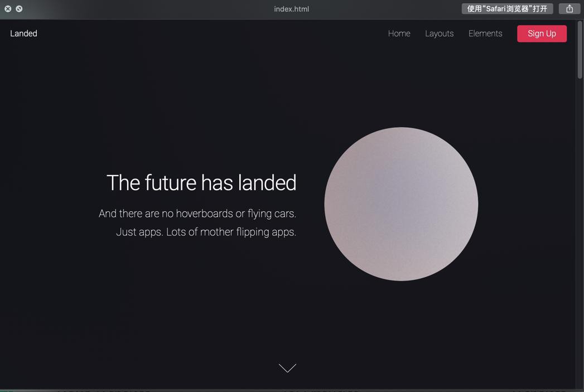
Task: Go to the Home navigation item
Action: (x=399, y=33)
